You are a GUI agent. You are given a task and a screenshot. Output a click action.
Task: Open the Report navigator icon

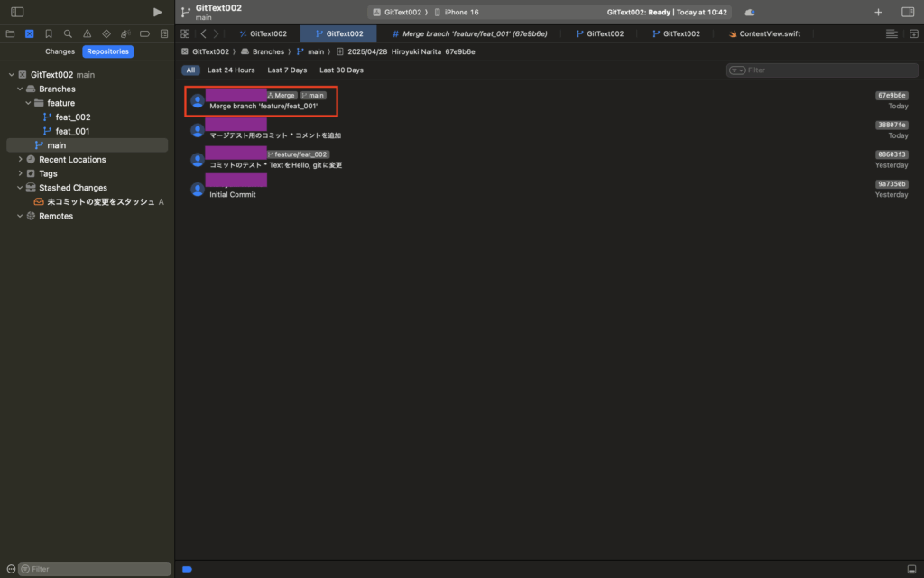pyautogui.click(x=164, y=33)
